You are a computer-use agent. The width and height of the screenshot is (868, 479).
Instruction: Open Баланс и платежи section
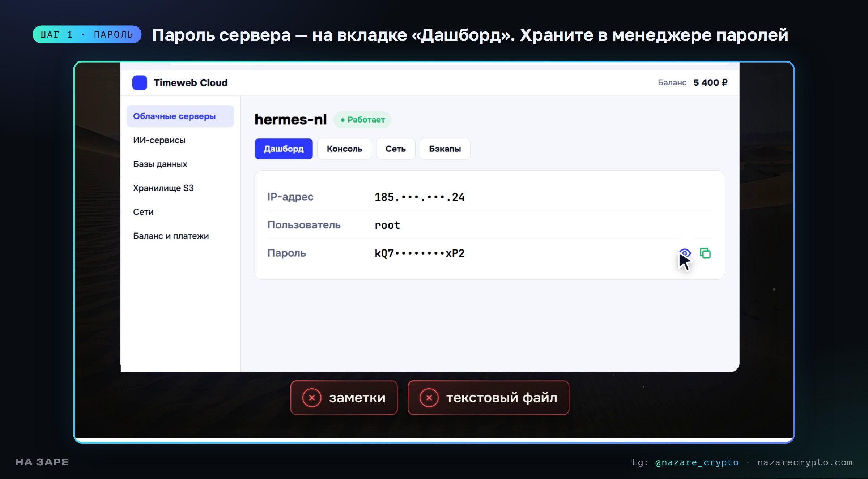tap(171, 236)
